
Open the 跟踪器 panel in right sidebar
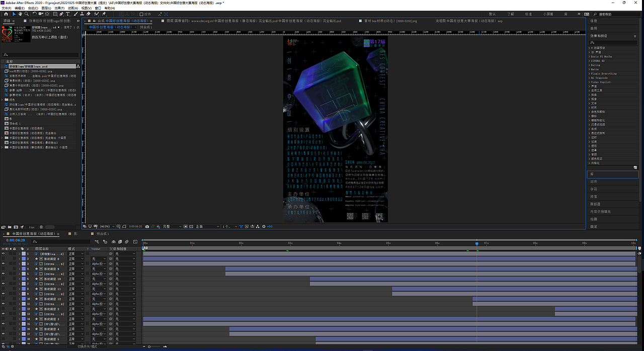pyautogui.click(x=595, y=204)
